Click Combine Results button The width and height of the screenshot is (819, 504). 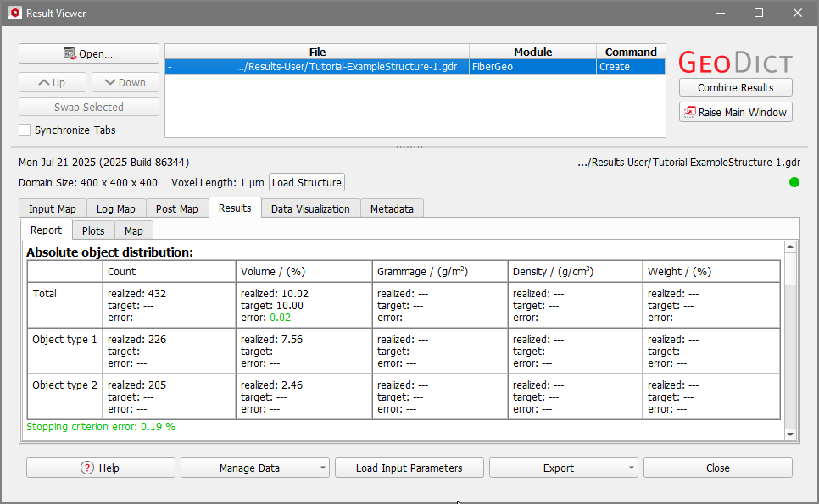click(735, 87)
